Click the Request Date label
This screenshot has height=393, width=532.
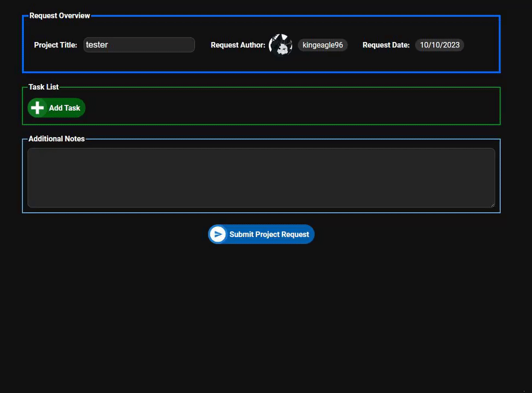click(x=386, y=45)
